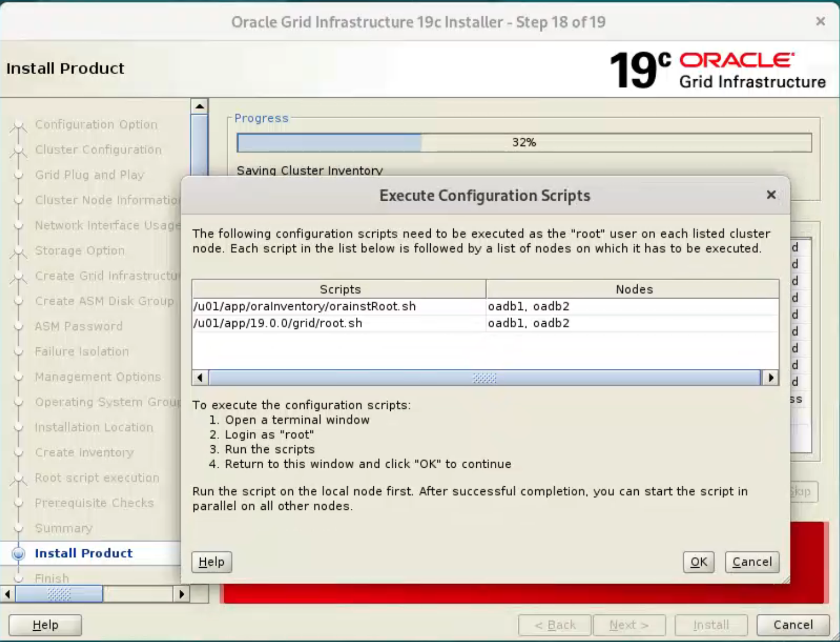Click the steps panel horizontal scrollbar thumb
The width and height of the screenshot is (840, 642).
coord(59,594)
